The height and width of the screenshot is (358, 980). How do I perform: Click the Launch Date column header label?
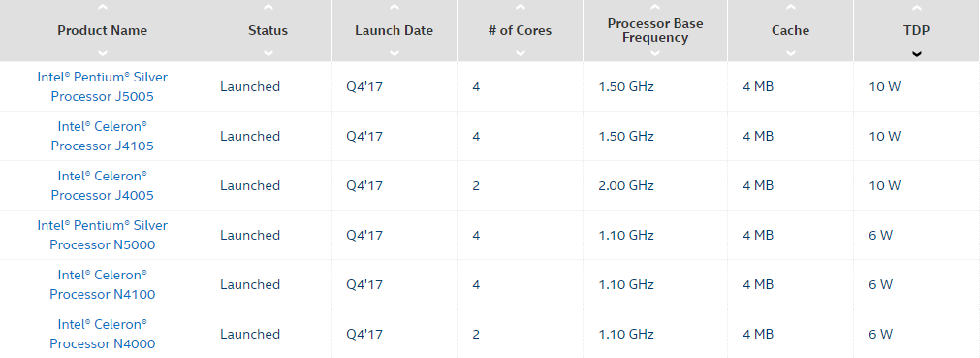(x=394, y=31)
